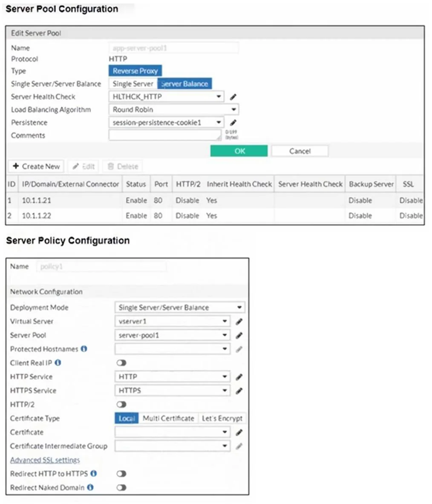Choose Local certificate type

(127, 418)
